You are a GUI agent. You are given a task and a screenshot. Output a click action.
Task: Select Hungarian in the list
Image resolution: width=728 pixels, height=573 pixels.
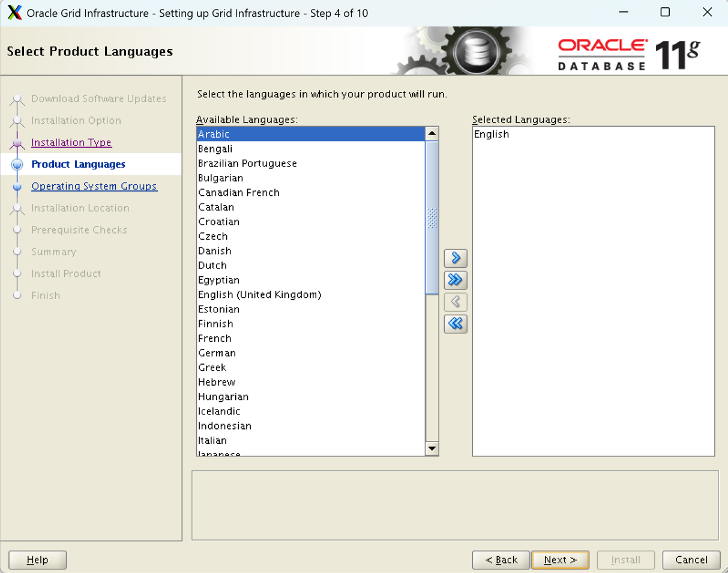point(311,396)
